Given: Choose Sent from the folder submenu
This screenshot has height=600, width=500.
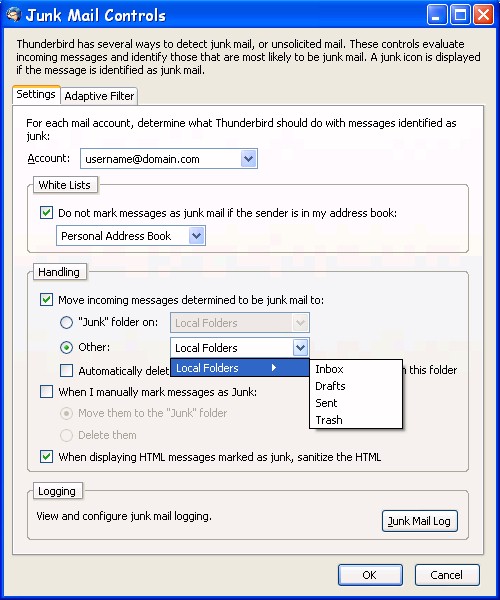Looking at the screenshot, I should pos(355,403).
